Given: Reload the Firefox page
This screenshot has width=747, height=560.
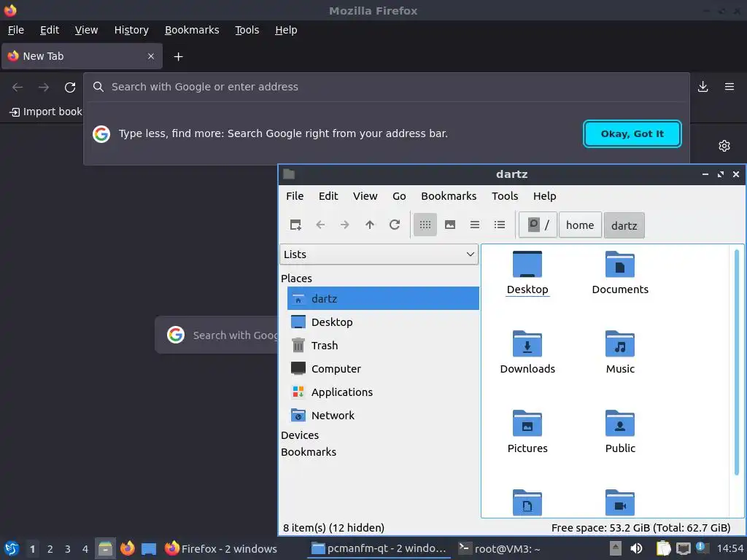Looking at the screenshot, I should tap(70, 87).
